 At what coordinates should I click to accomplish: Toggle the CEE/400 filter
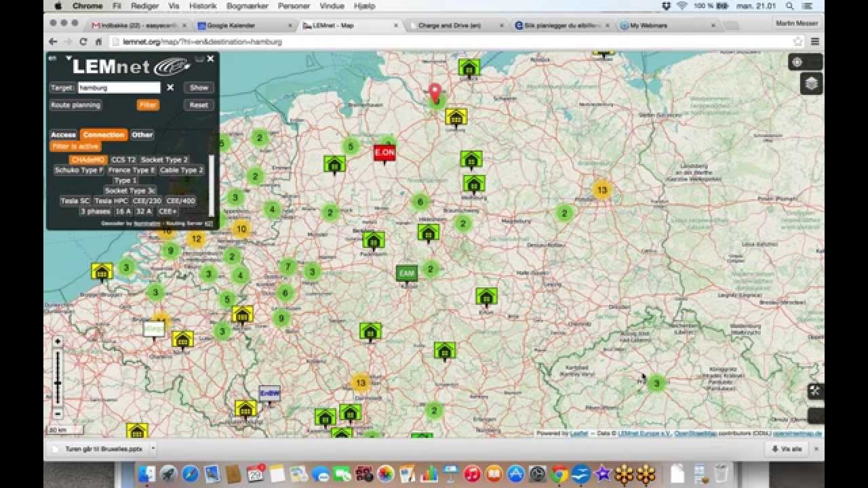181,201
